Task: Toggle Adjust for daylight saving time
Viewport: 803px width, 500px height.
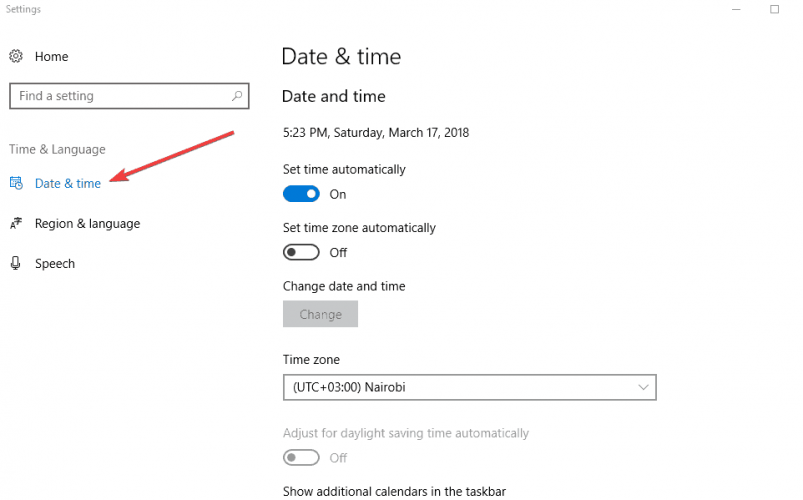Action: (x=301, y=457)
